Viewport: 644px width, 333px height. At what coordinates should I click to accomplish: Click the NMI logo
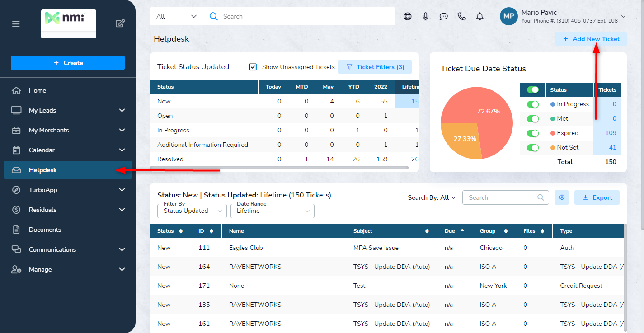coord(69,24)
